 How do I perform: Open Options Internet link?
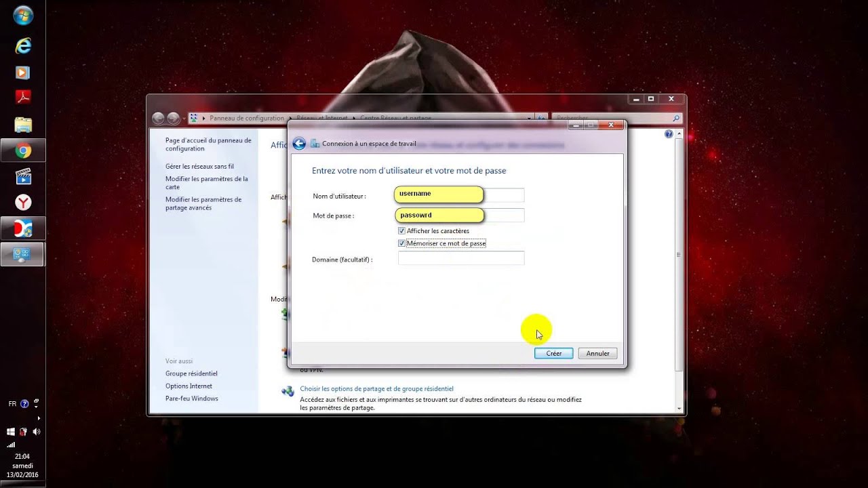tap(189, 386)
